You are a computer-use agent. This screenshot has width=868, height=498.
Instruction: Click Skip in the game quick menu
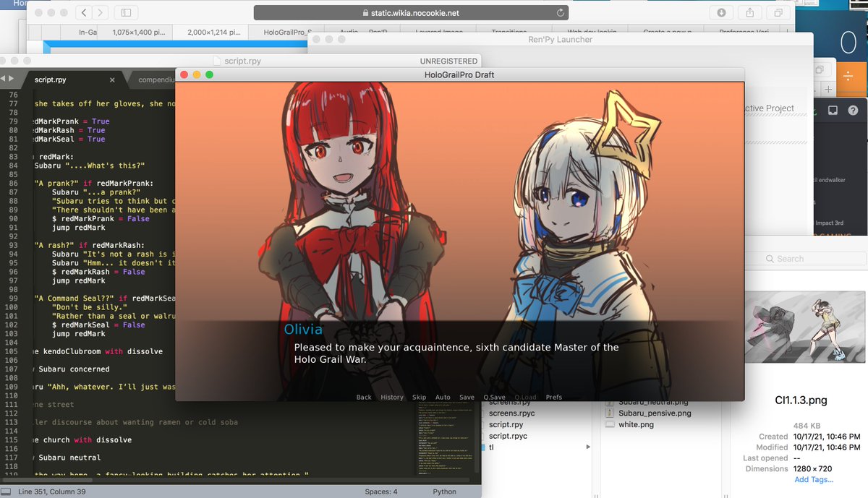420,397
